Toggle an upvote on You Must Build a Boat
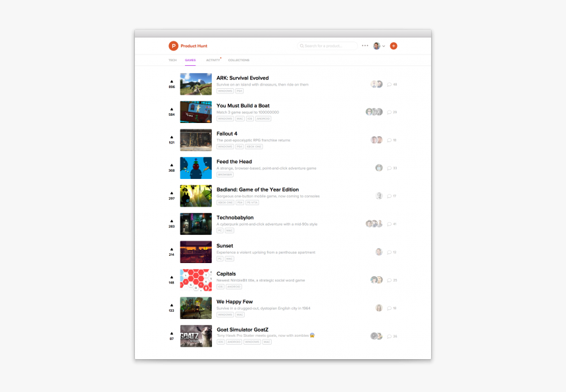This screenshot has height=392, width=566. point(171,110)
